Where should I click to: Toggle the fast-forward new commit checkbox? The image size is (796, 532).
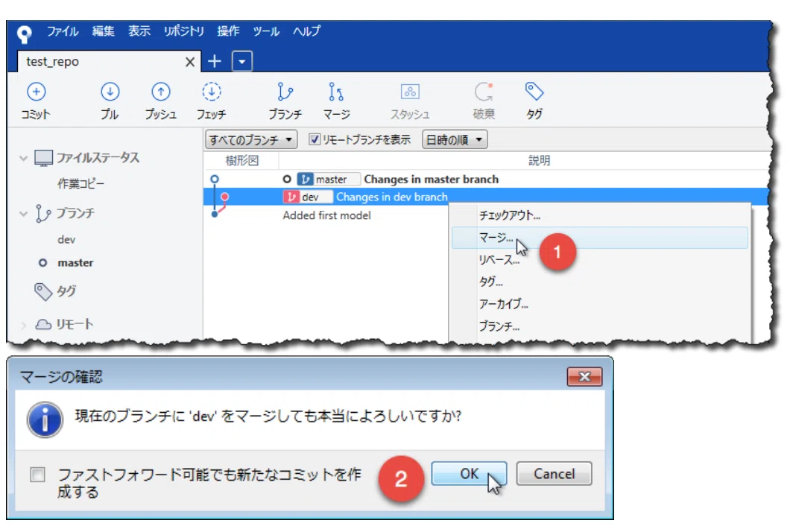37,475
